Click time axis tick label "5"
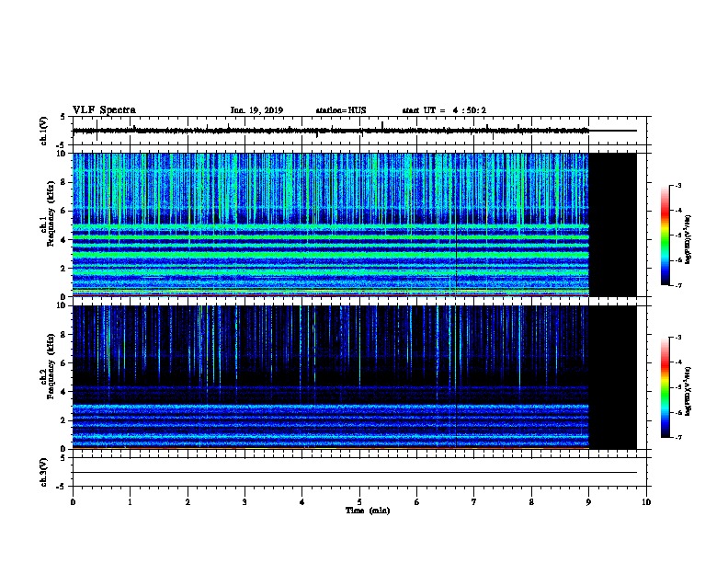The image size is (728, 563). pyautogui.click(x=359, y=501)
